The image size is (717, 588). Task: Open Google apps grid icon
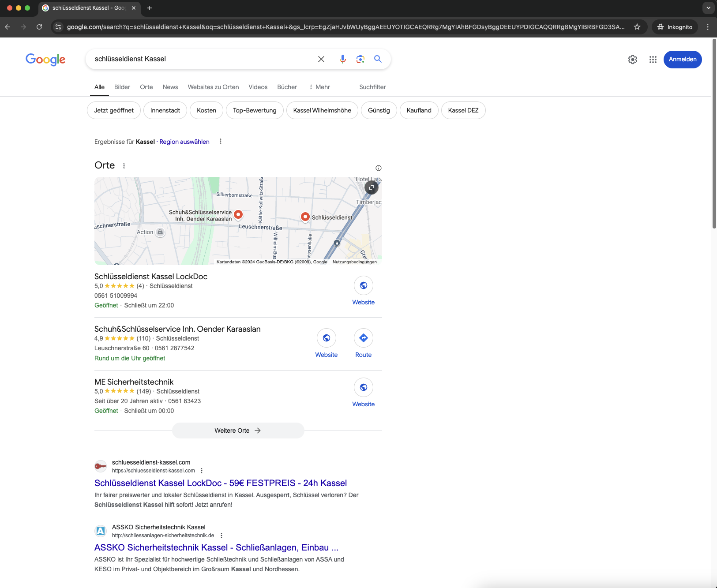[x=653, y=60]
